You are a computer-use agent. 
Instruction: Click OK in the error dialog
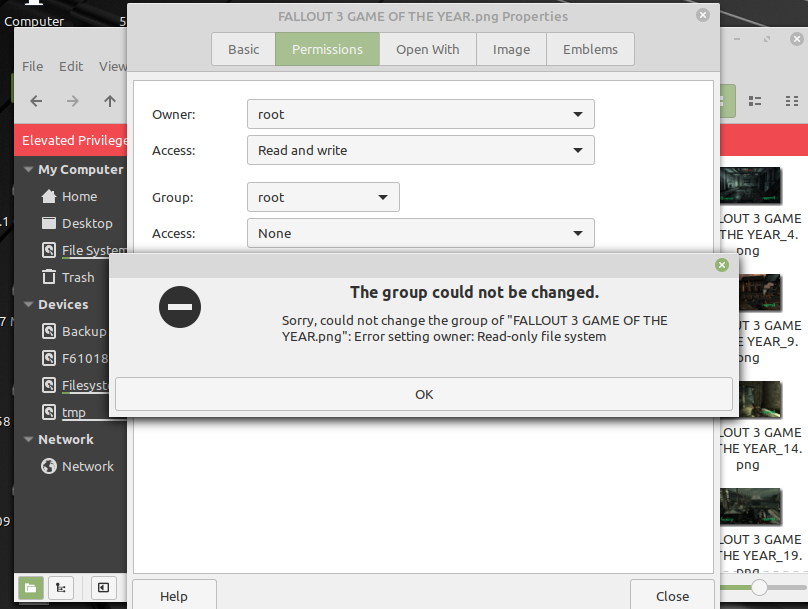pos(424,394)
